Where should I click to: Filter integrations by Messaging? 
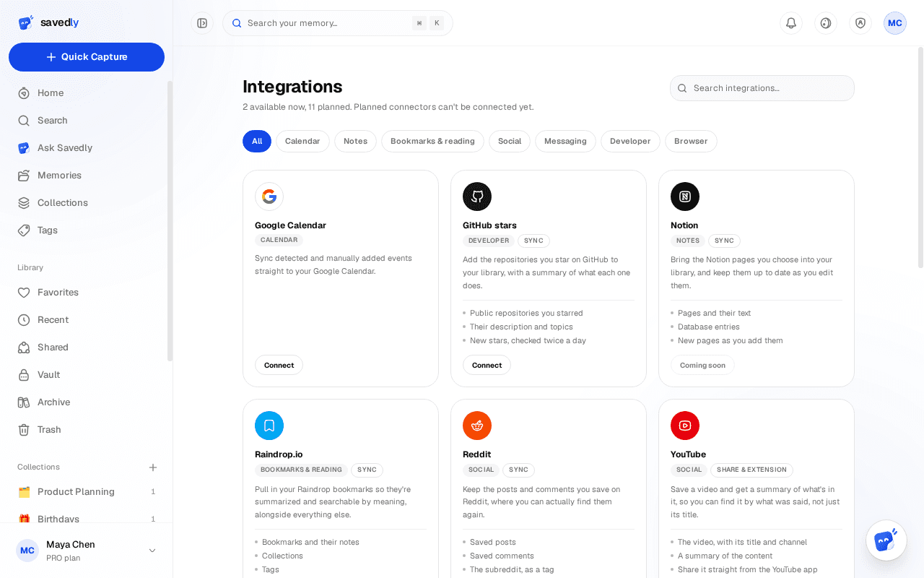pos(565,141)
